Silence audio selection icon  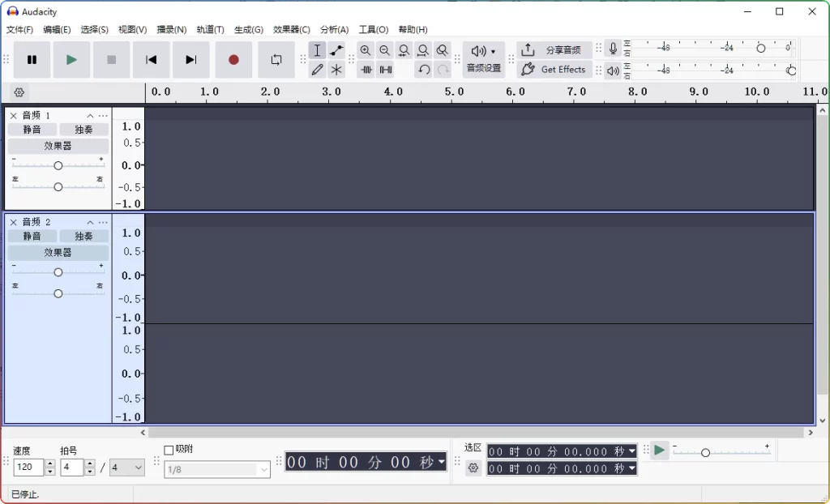point(385,70)
